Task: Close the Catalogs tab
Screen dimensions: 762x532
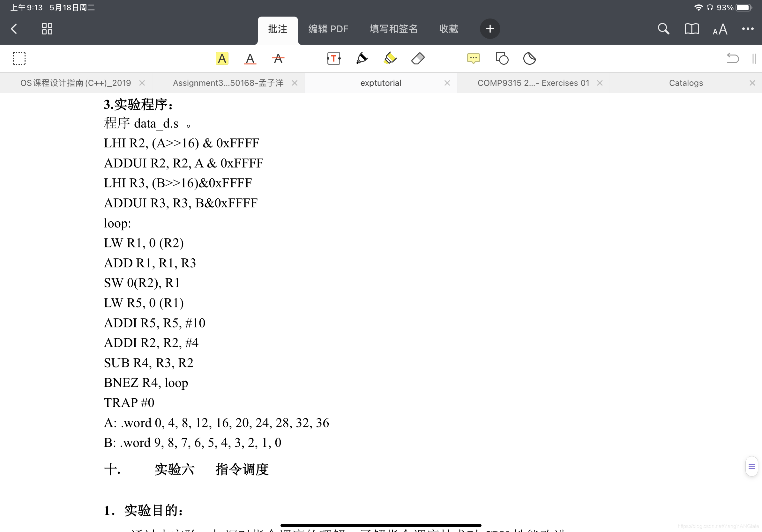Action: [x=752, y=83]
